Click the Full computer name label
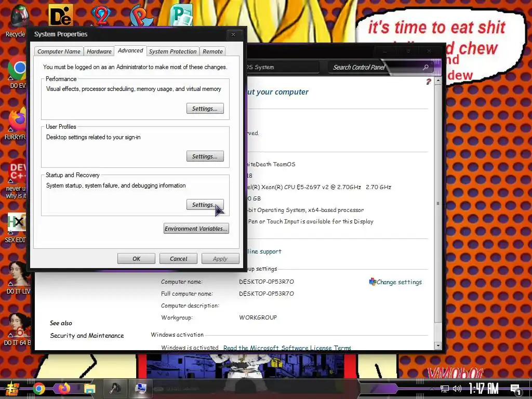Image resolution: width=532 pixels, height=399 pixels. coord(187,294)
